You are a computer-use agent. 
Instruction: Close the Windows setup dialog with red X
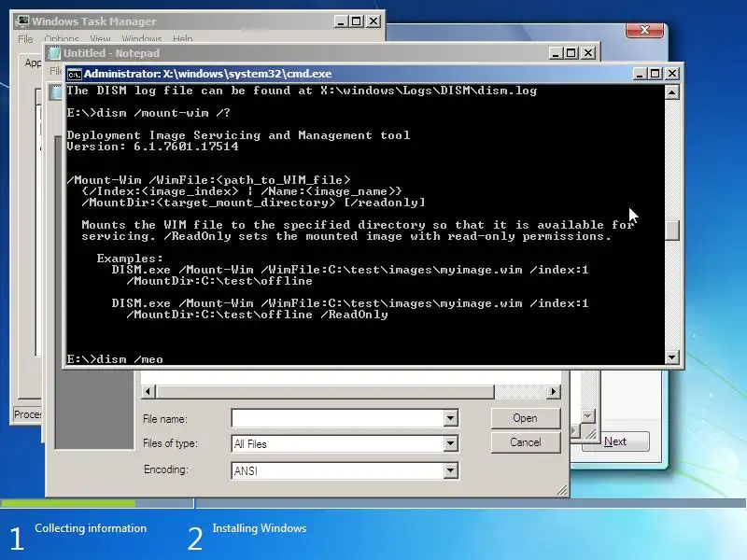coord(644,30)
